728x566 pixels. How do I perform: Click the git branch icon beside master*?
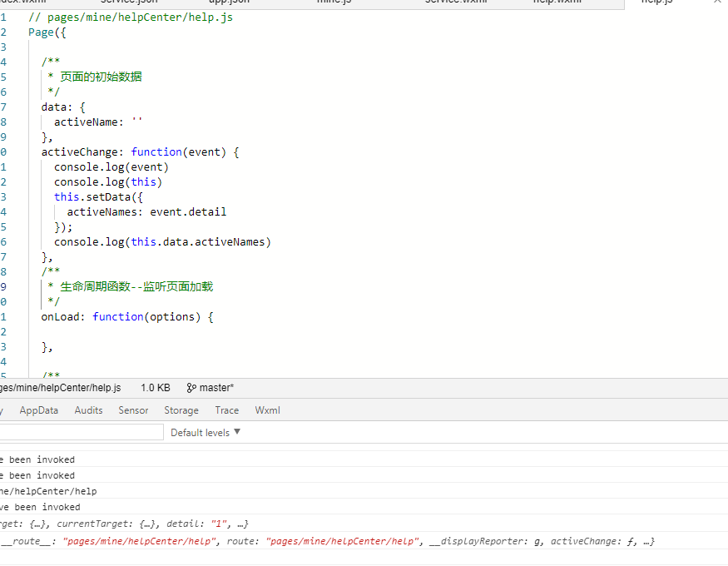[x=191, y=388]
